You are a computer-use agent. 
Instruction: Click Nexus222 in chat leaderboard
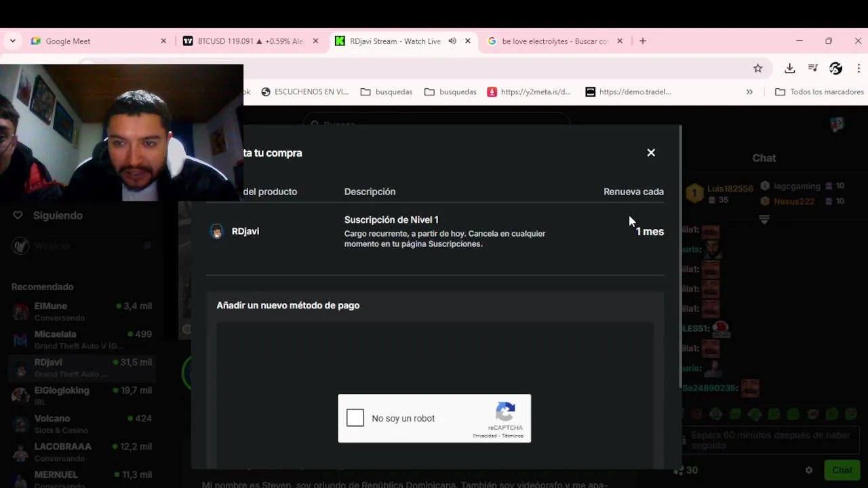pos(794,201)
